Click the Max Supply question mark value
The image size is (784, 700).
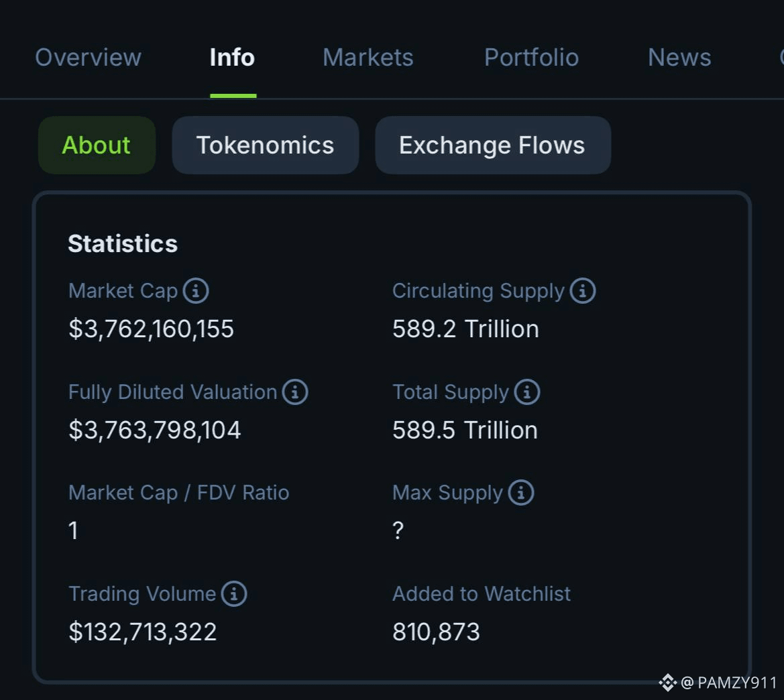pos(398,531)
